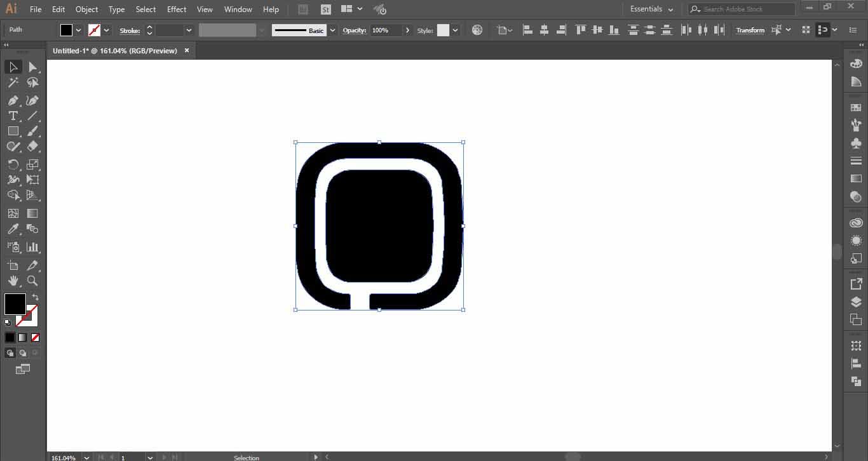
Task: Open the graphic Style dropdown
Action: 455,30
